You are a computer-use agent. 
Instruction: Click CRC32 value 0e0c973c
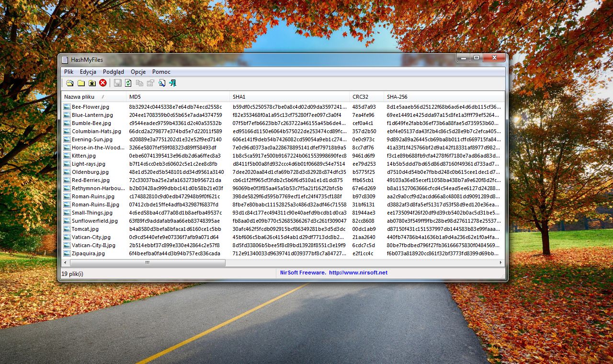tap(363, 139)
